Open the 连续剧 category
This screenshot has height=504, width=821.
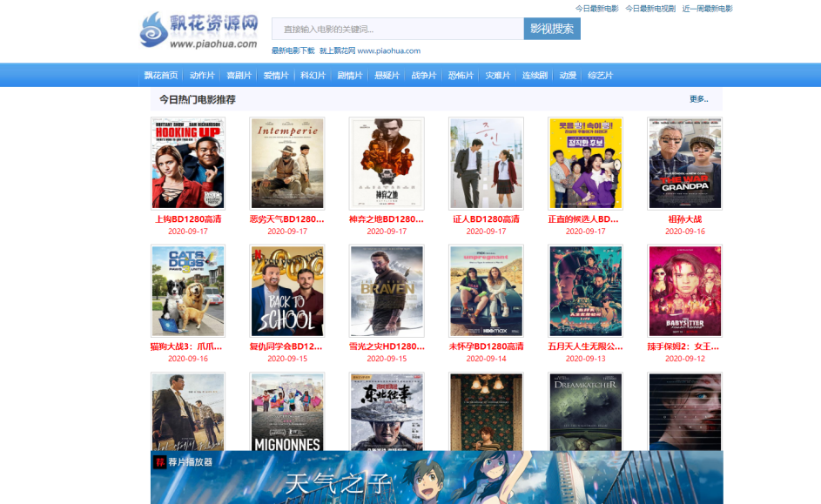535,76
